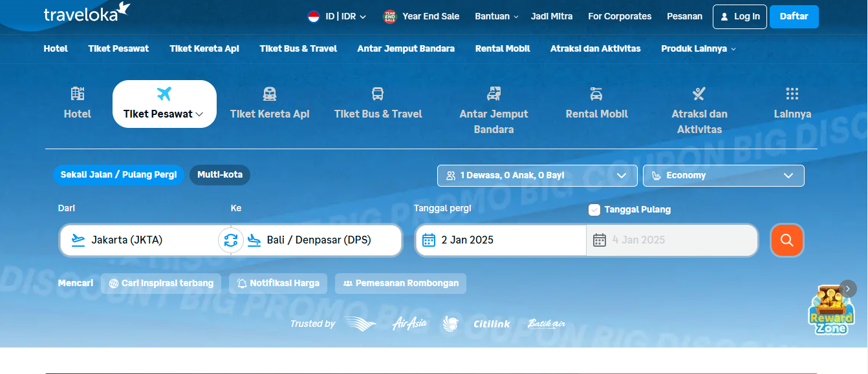Select the Antar Jemput Bandara shuttle icon

click(494, 94)
